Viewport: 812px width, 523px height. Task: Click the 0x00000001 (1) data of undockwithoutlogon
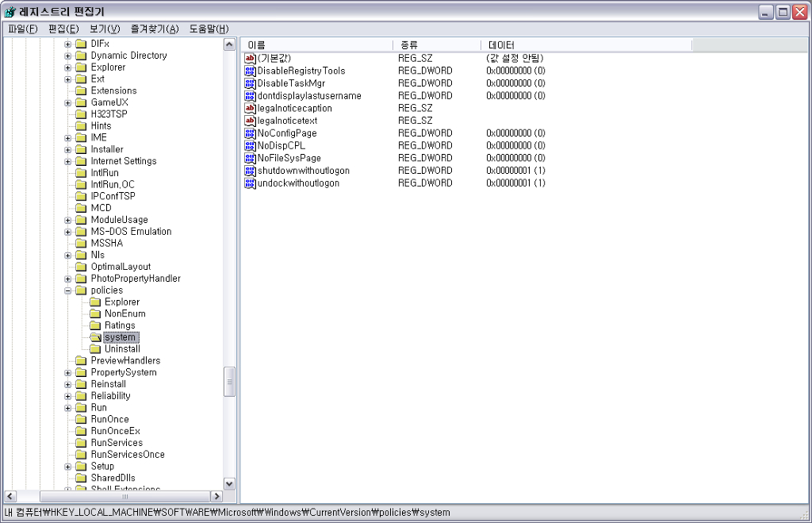pos(515,183)
